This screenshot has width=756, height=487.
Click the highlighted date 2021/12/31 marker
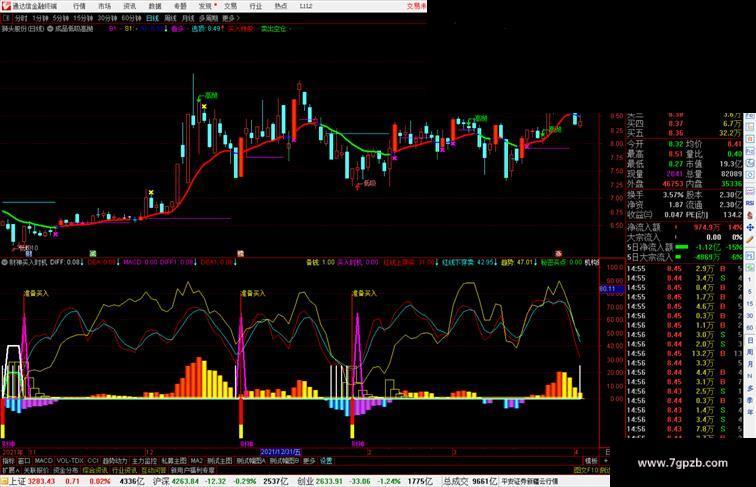(281, 452)
